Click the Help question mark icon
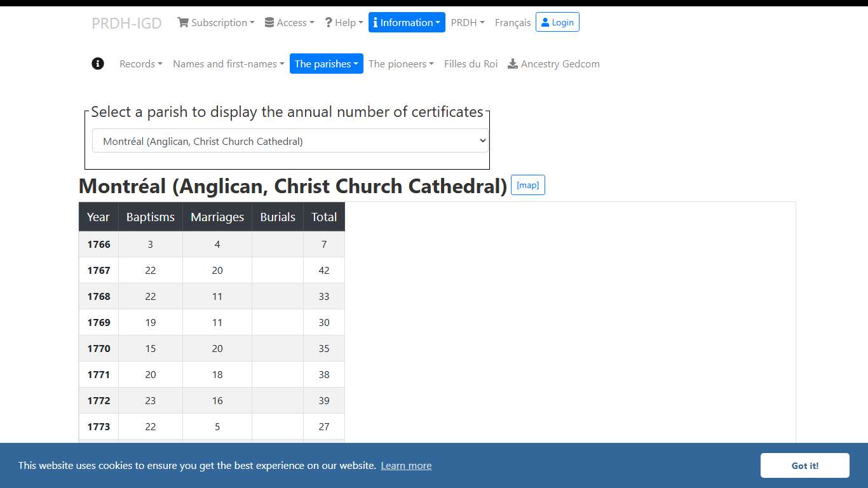868x488 pixels. pos(328,22)
